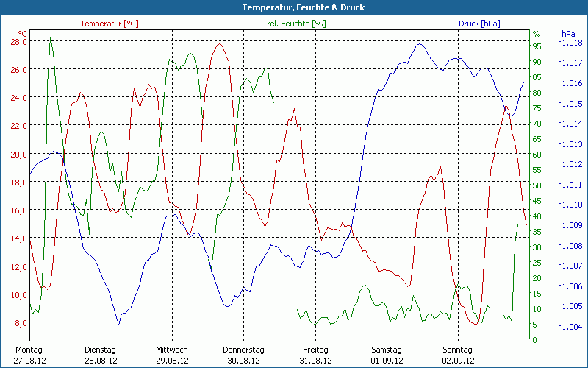The image size is (588, 368).
Task: Click the 95 humidity axis tick
Action: click(x=537, y=46)
